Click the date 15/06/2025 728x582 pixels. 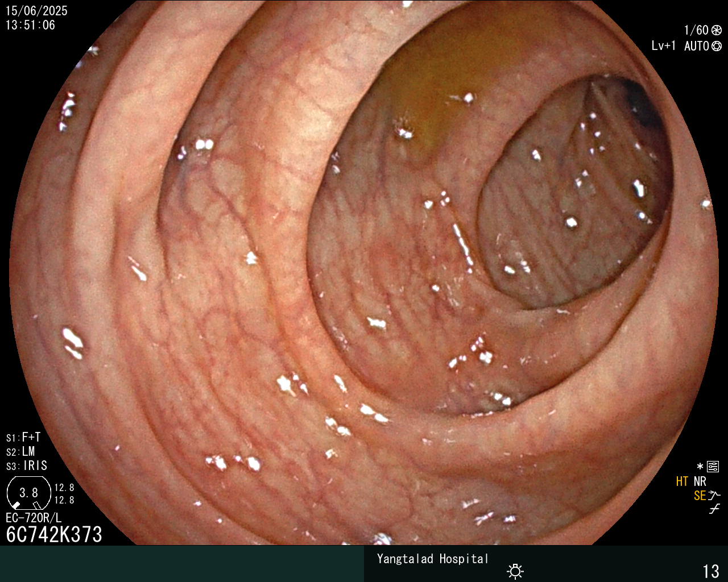[36, 11]
